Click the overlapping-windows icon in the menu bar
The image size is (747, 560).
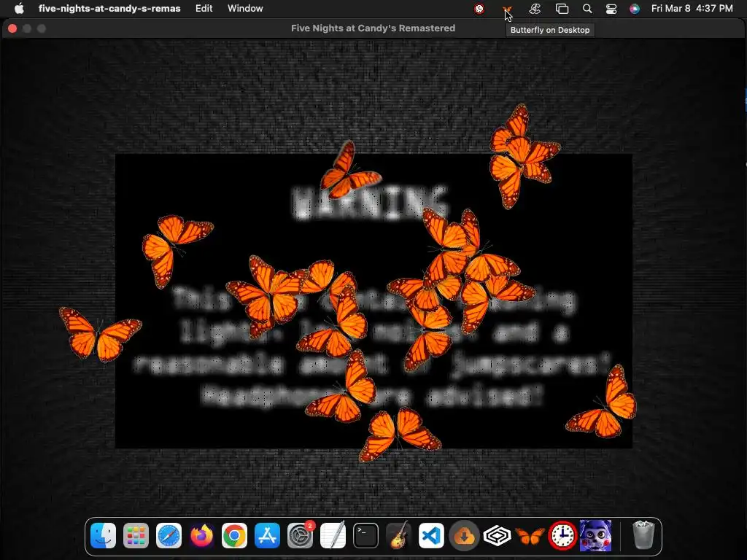click(562, 9)
